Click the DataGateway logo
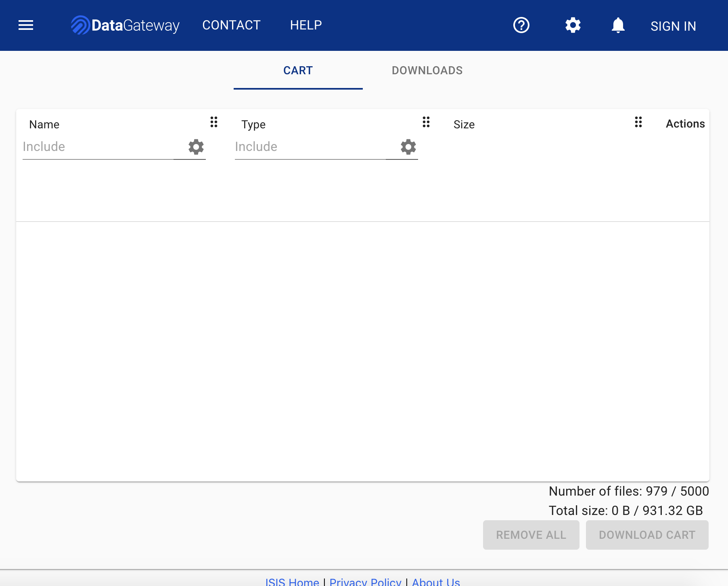 (125, 25)
